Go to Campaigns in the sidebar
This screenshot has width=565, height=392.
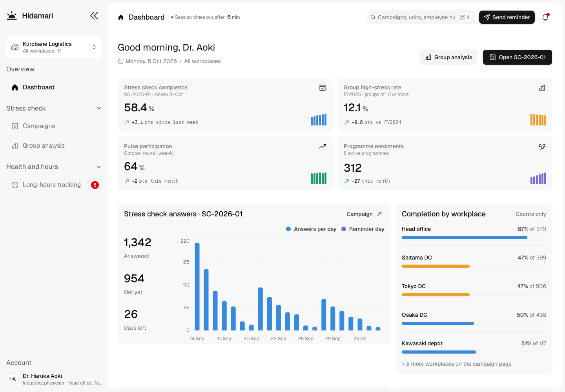coord(54,126)
